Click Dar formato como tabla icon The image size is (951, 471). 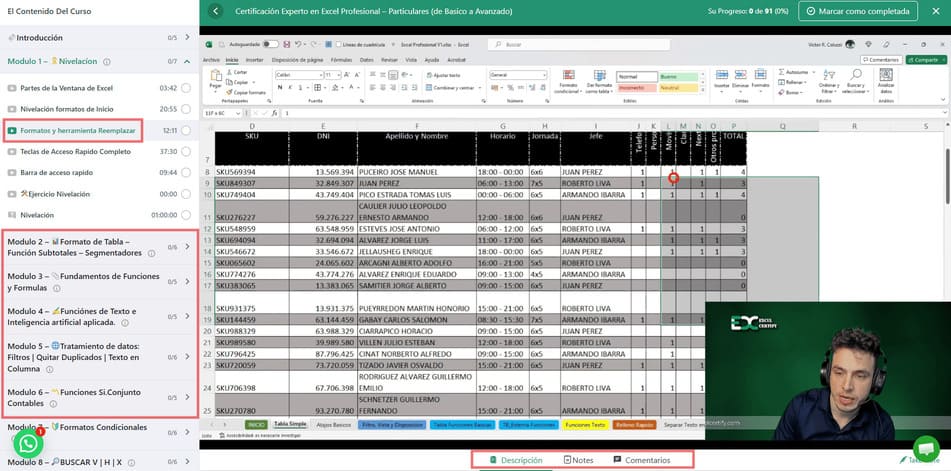(599, 75)
